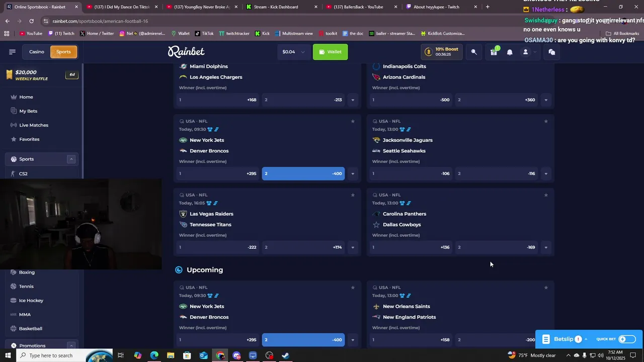Select Titans +174 winner odds

click(x=303, y=247)
